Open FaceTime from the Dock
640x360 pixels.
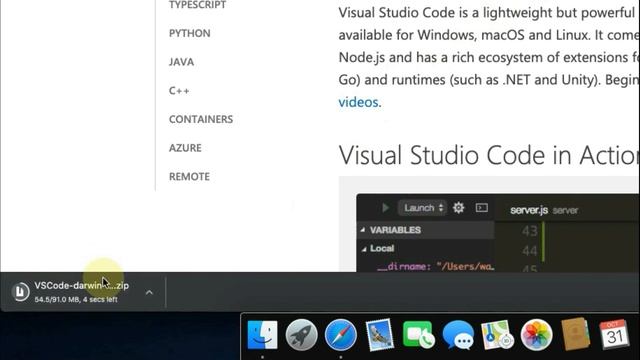418,335
